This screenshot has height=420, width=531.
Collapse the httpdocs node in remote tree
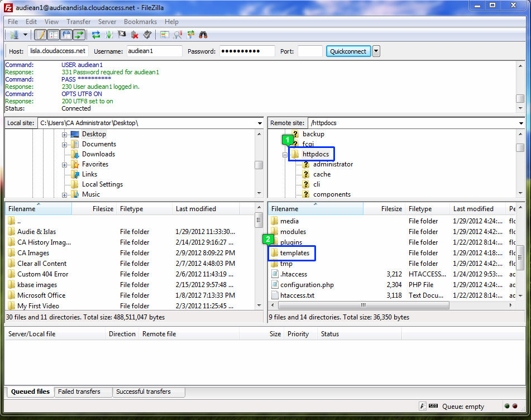(285, 155)
